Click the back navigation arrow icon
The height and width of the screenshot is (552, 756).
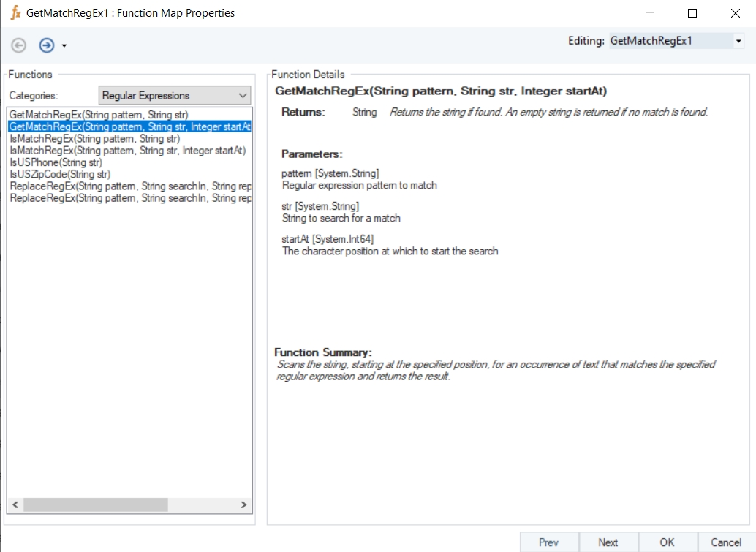(19, 45)
